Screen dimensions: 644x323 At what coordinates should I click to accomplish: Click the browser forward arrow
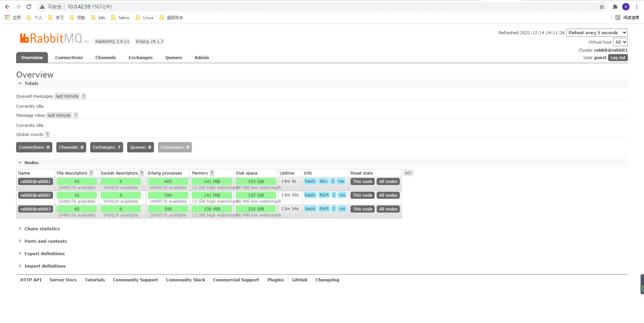coord(18,7)
